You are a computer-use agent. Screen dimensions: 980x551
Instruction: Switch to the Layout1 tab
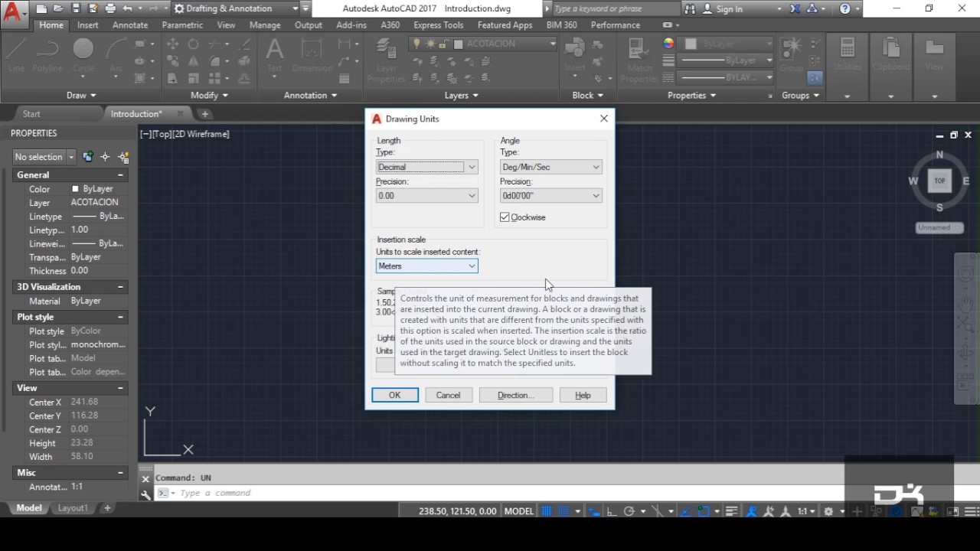(x=73, y=508)
